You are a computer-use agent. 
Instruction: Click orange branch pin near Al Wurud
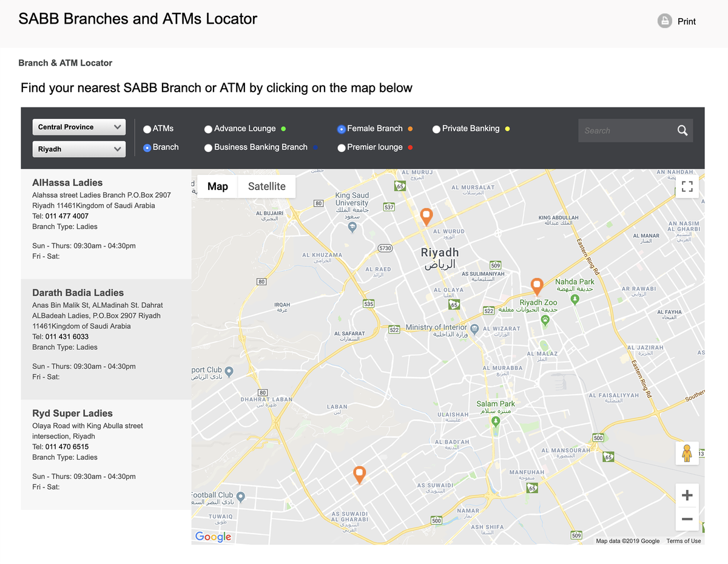pyautogui.click(x=426, y=216)
